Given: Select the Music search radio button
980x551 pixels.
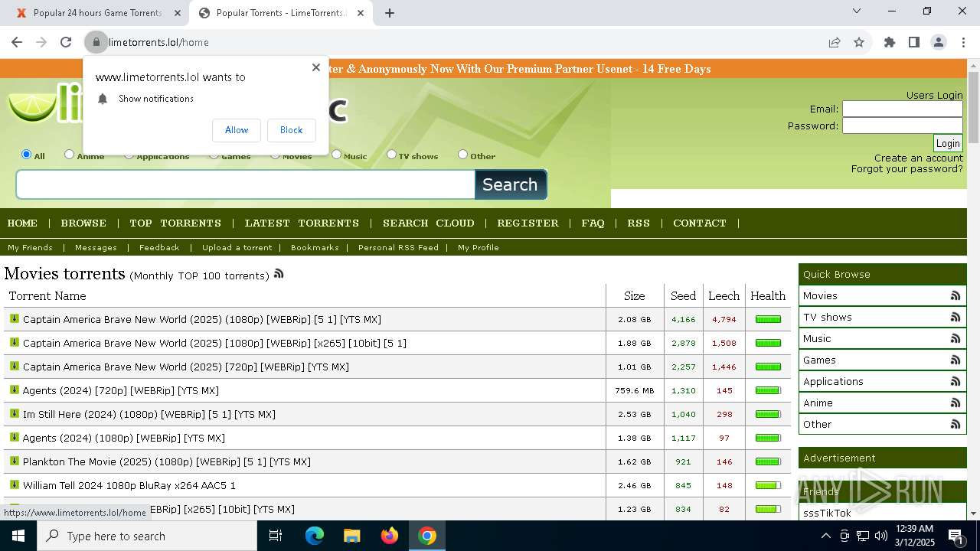Looking at the screenshot, I should click(336, 154).
